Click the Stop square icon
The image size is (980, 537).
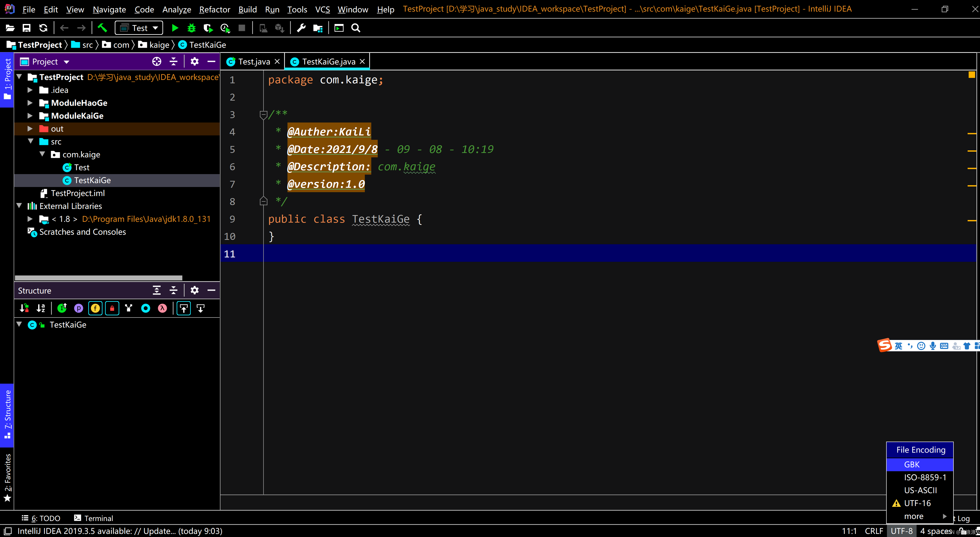pos(242,28)
